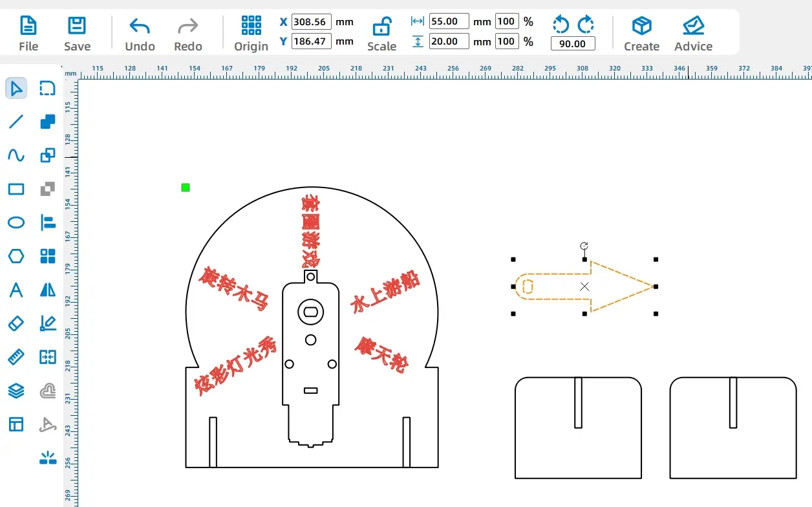812x507 pixels.
Task: Choose the Ellipse shape tool
Action: tap(16, 222)
